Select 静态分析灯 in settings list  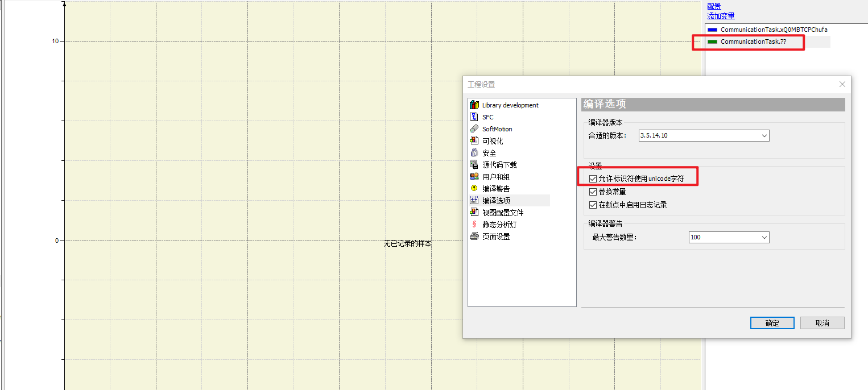[499, 225]
